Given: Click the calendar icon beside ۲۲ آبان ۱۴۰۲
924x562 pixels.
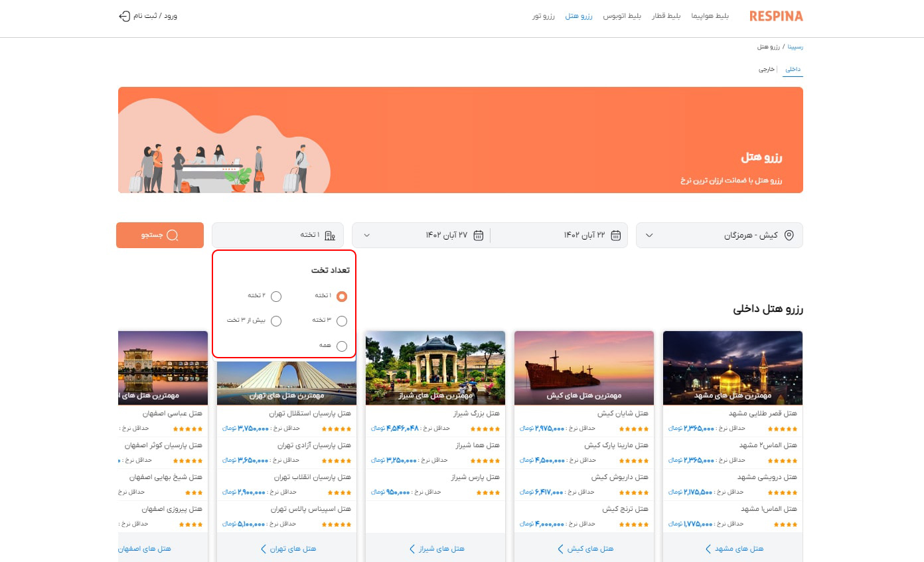Looking at the screenshot, I should point(615,236).
